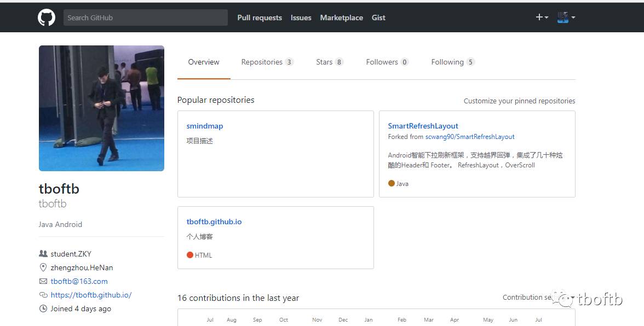The height and width of the screenshot is (326, 644).
Task: Follow the scwang90/SmartRefreshLayout fork source link
Action: (x=470, y=137)
